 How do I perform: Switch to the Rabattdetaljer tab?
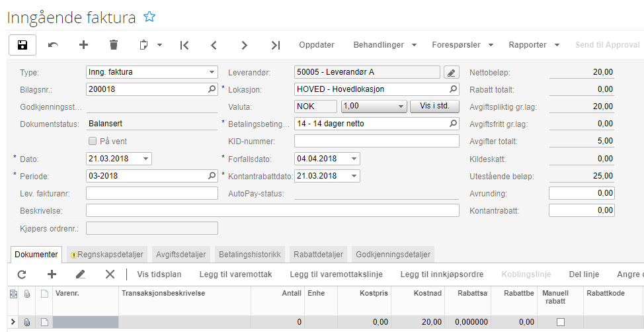point(318,255)
